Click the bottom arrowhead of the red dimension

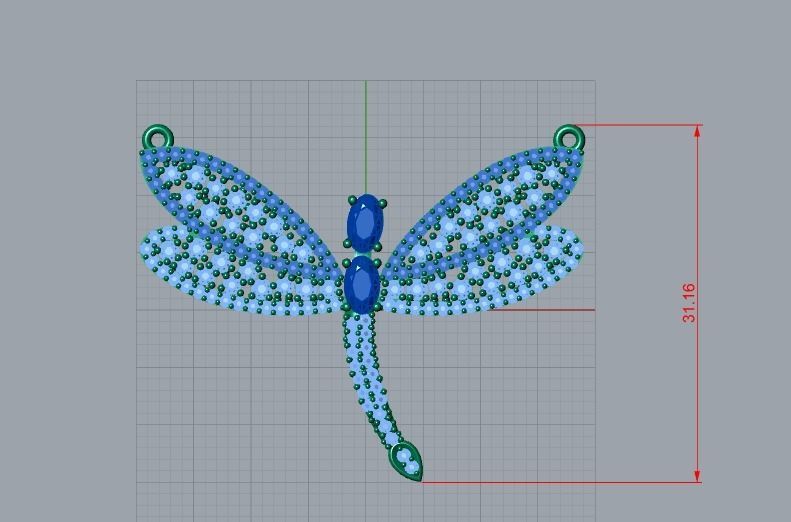697,476
